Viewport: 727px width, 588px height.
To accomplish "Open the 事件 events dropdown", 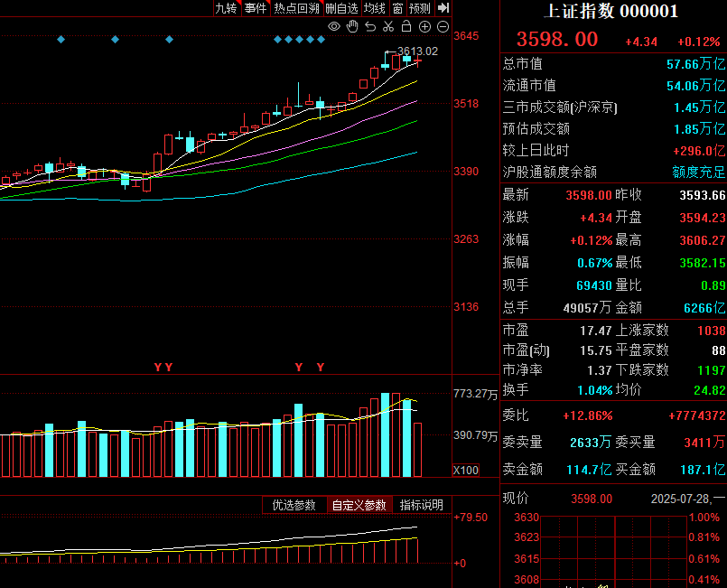I will pyautogui.click(x=256, y=8).
